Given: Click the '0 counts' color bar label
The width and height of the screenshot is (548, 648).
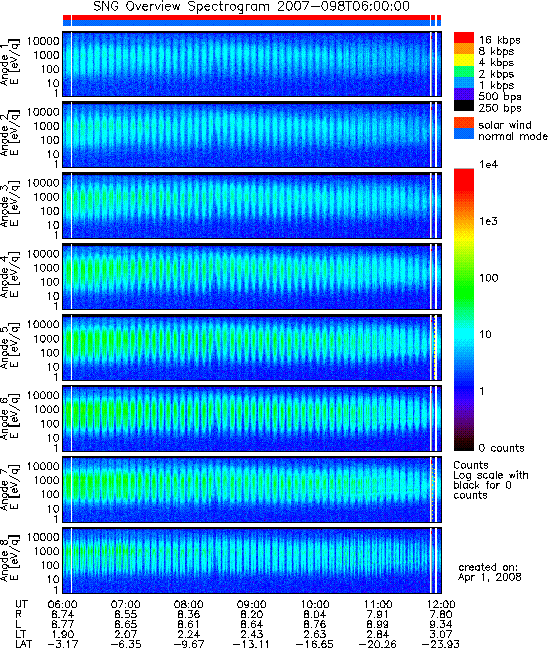Looking at the screenshot, I should [501, 448].
